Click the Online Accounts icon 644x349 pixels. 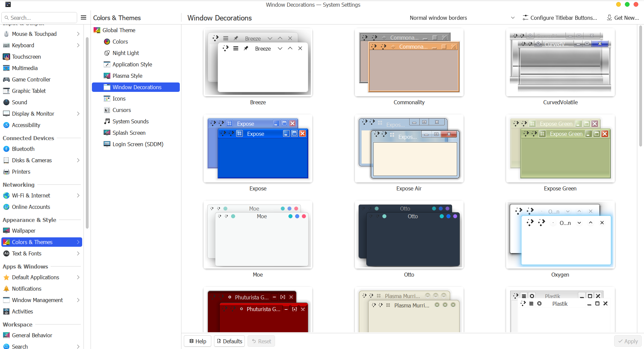coord(6,207)
